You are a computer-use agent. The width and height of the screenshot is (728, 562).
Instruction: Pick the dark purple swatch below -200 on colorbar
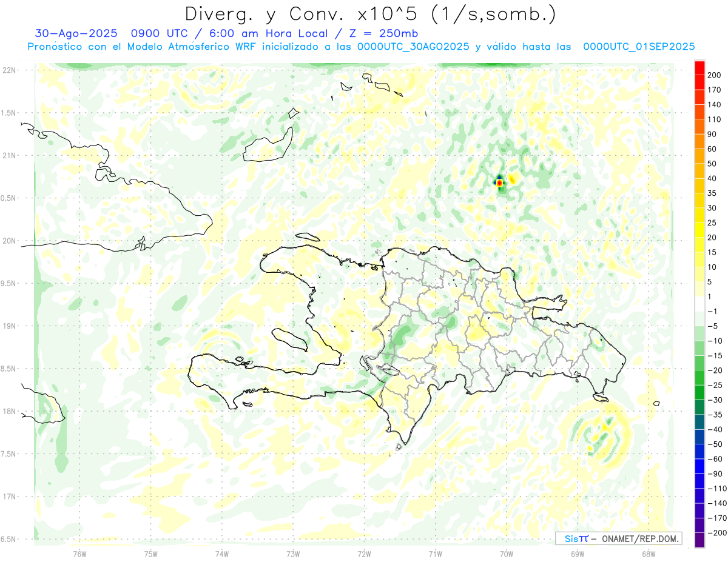[699, 540]
